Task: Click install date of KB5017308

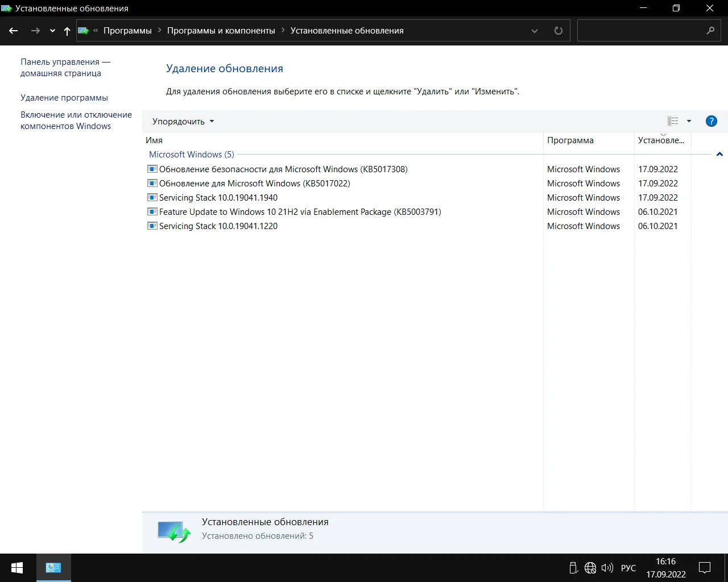Action: click(x=658, y=169)
